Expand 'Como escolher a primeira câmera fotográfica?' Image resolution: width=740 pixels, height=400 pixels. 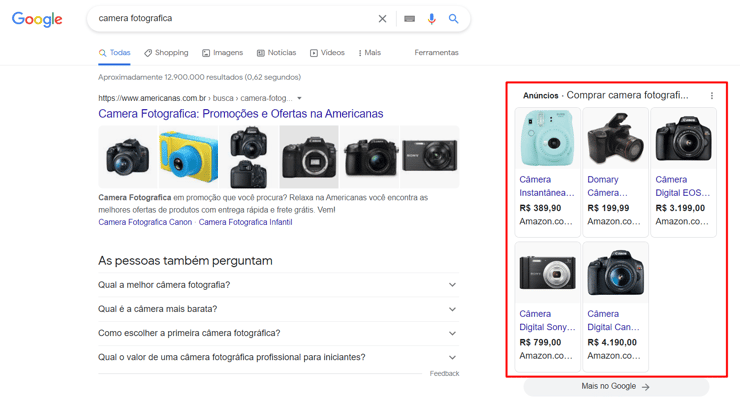278,333
